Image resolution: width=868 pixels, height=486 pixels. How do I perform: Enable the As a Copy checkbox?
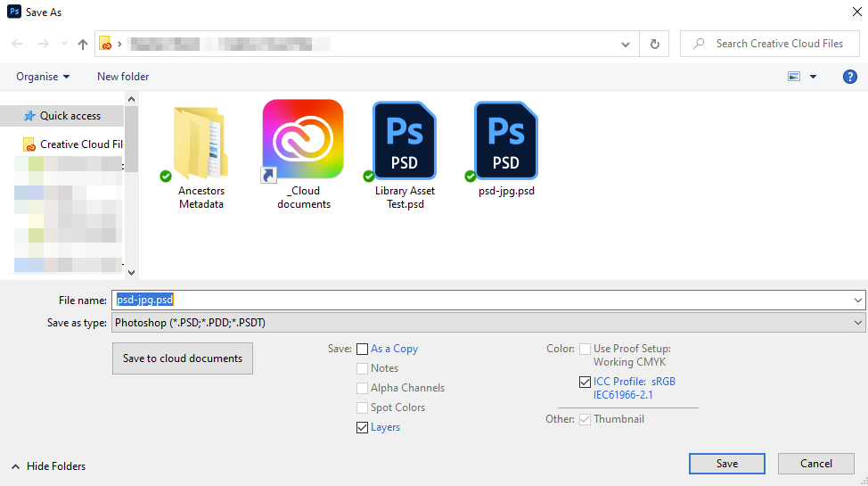[x=362, y=350]
